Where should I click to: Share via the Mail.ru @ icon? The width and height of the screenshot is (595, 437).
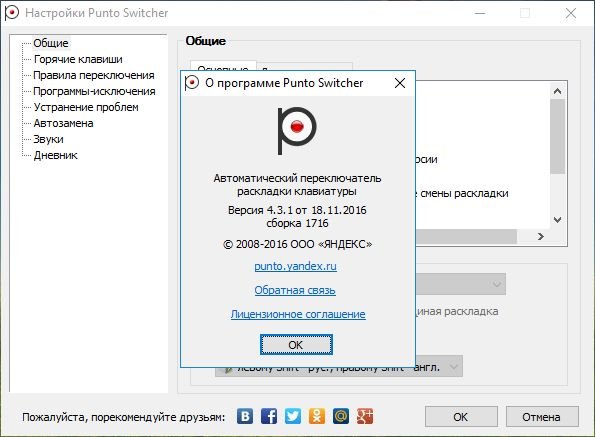341,417
